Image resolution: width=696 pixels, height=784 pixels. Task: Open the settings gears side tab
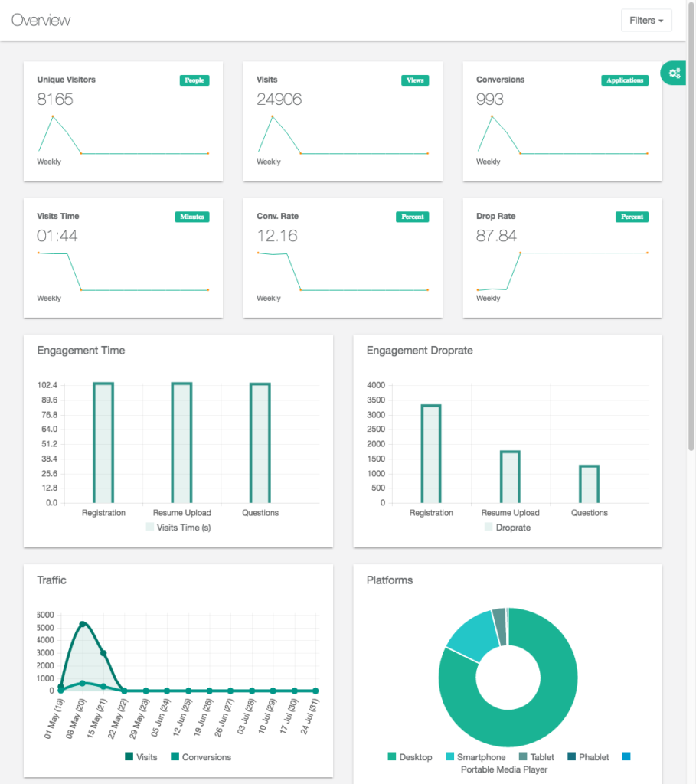point(674,73)
